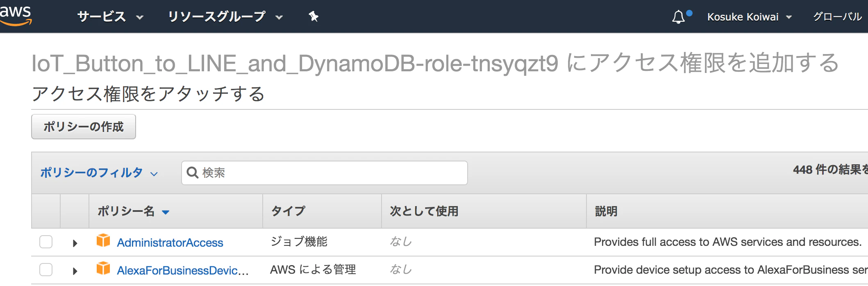Viewport: 868px width, 286px height.
Task: Click the AlexaForBusinessDevic... orange box icon
Action: [103, 268]
